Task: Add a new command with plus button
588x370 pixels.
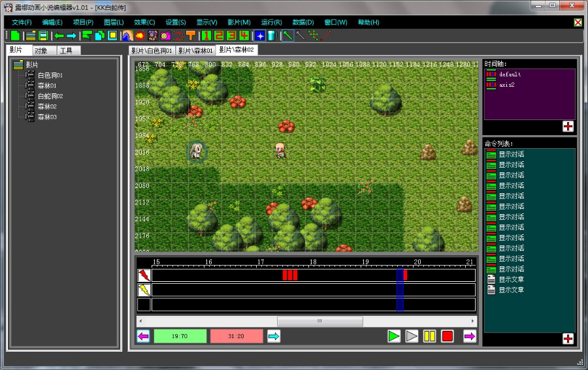Action: (568, 339)
